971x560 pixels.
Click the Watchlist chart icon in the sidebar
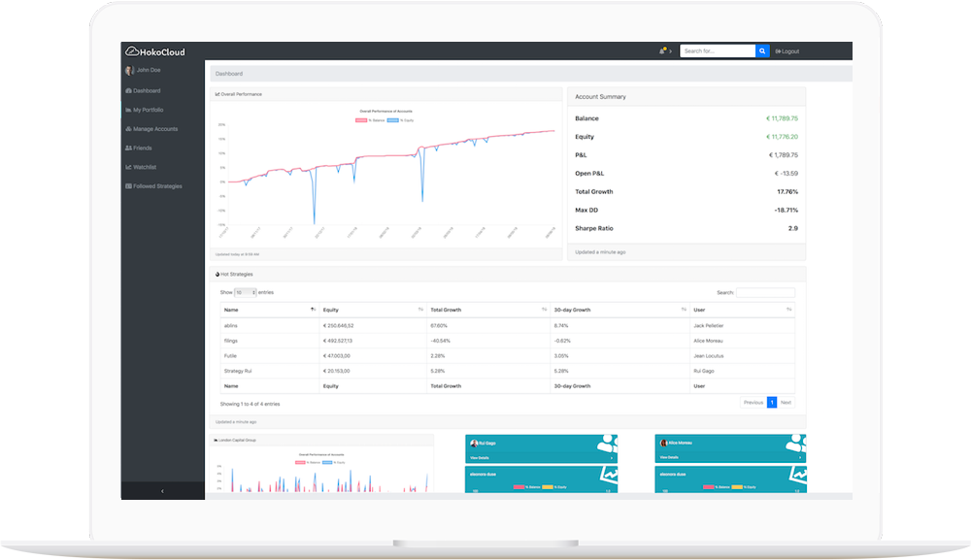tap(129, 167)
